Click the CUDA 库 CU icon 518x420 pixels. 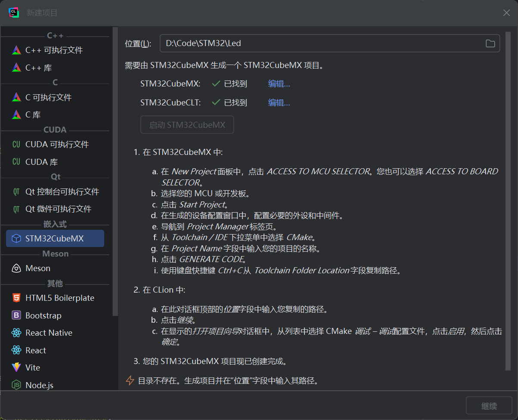tap(16, 162)
